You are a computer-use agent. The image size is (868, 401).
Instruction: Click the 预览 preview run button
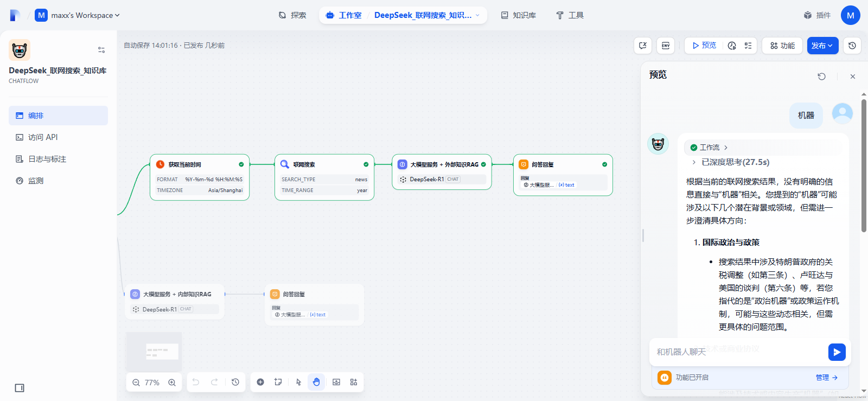click(704, 46)
